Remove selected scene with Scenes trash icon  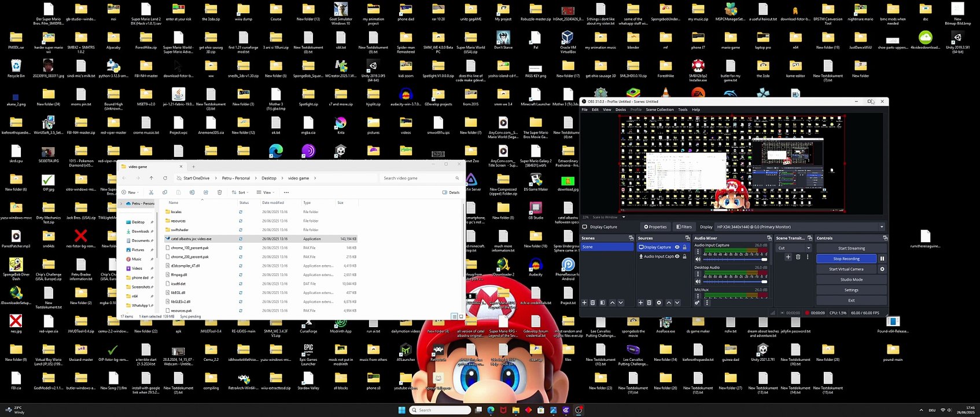click(x=592, y=302)
